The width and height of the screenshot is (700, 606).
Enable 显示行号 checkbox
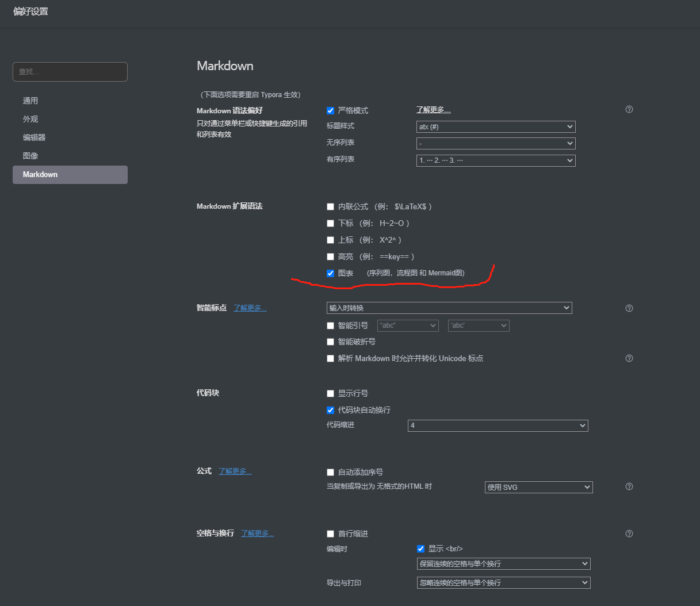click(330, 393)
